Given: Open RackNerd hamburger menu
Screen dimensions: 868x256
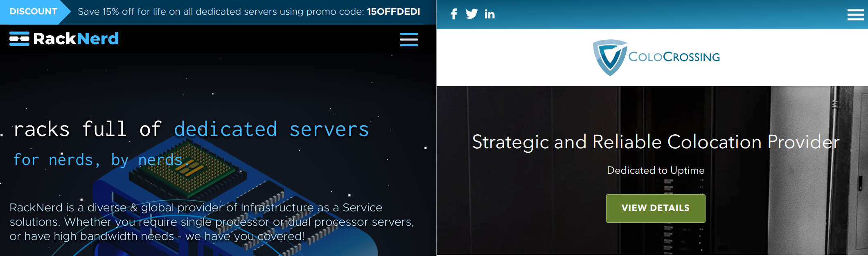Looking at the screenshot, I should [409, 39].
